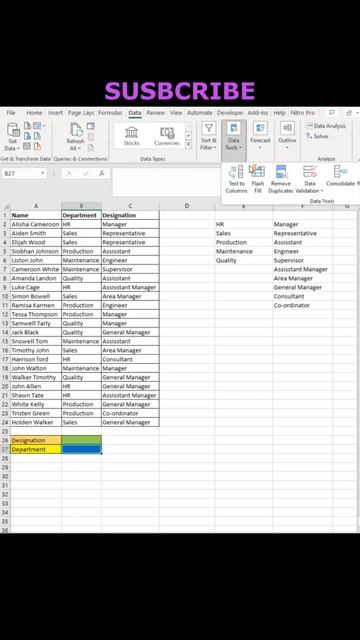Click the cell Tristen Green
The width and height of the screenshot is (360, 640).
[36, 413]
